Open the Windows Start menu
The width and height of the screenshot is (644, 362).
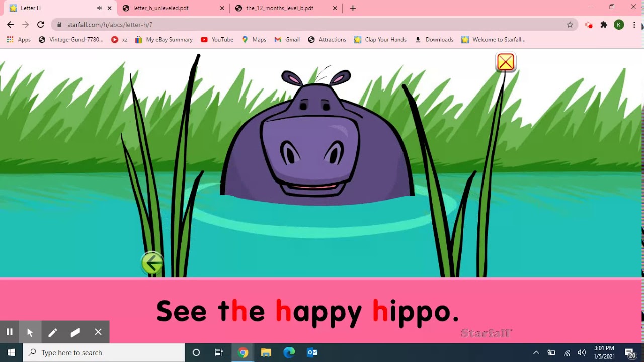coord(11,352)
